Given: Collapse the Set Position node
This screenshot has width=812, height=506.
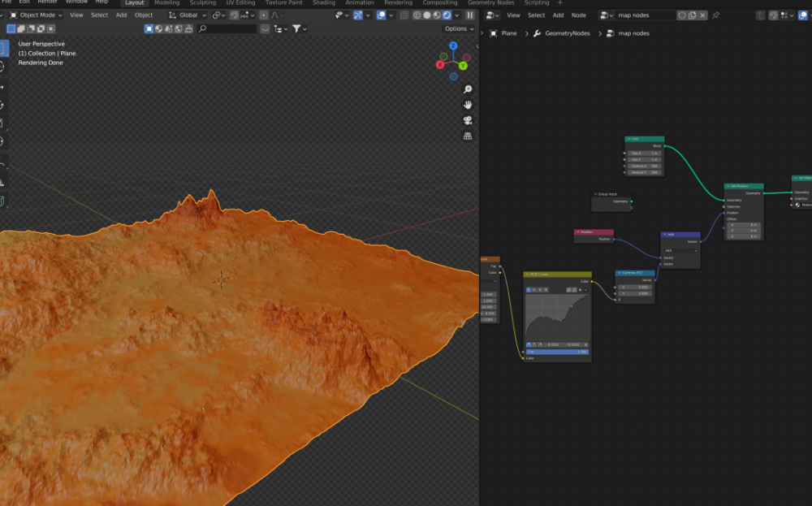Looking at the screenshot, I should 728,186.
